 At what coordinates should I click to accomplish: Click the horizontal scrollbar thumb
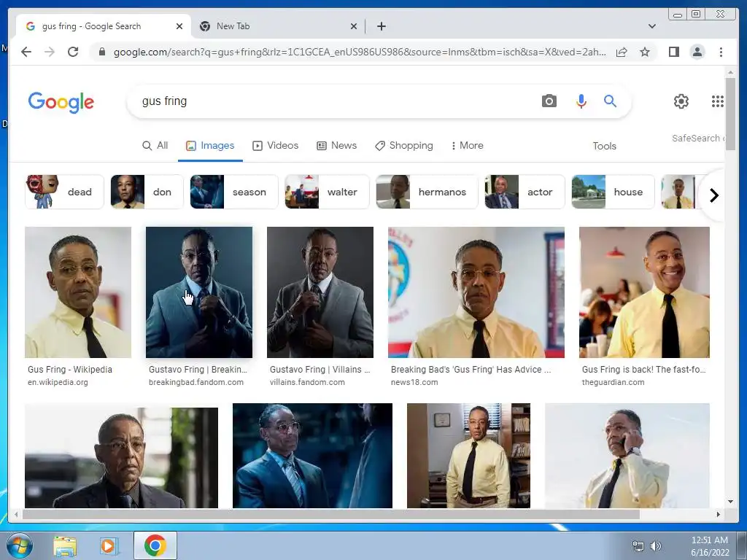(x=331, y=514)
